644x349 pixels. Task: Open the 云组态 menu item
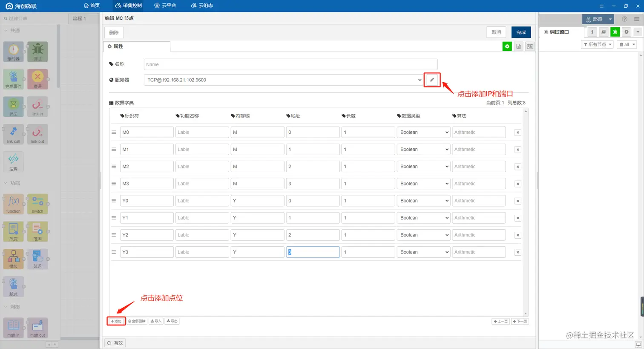202,6
